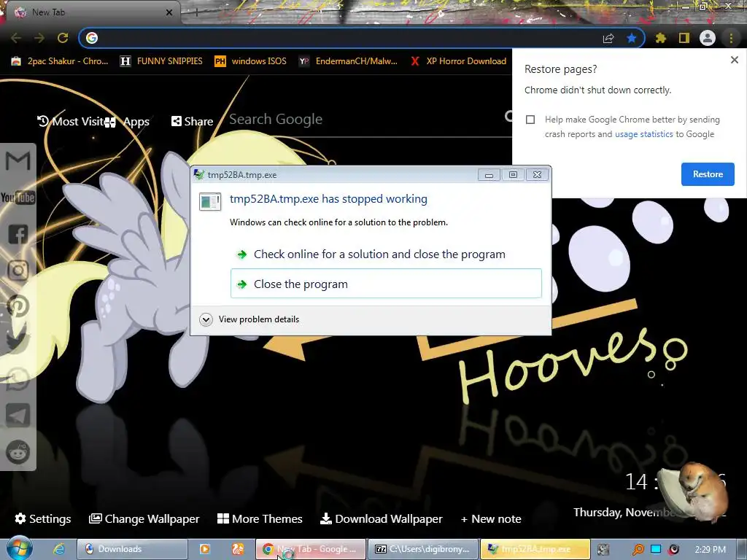Open Facebook from the left sidebar
The image size is (747, 560).
pos(18,234)
